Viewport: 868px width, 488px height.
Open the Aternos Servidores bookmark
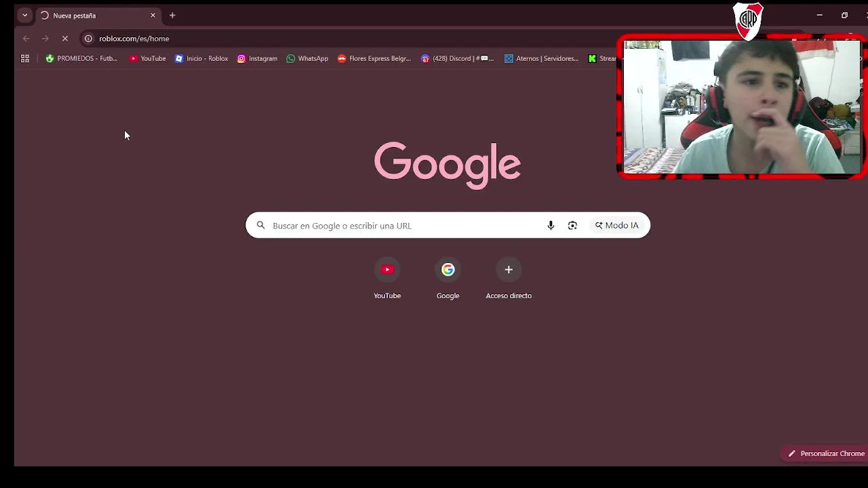tap(541, 58)
